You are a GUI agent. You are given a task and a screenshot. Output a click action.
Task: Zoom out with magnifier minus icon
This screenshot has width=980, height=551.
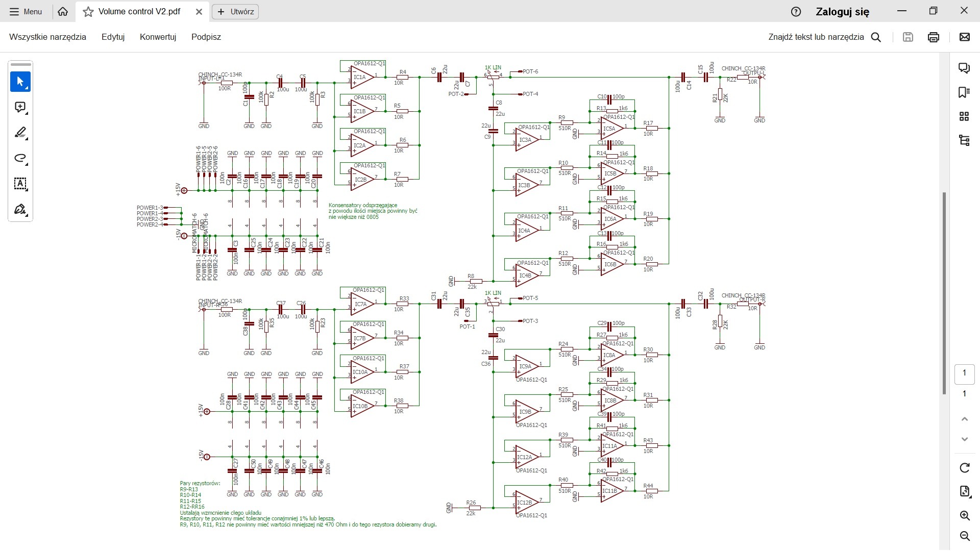point(964,536)
